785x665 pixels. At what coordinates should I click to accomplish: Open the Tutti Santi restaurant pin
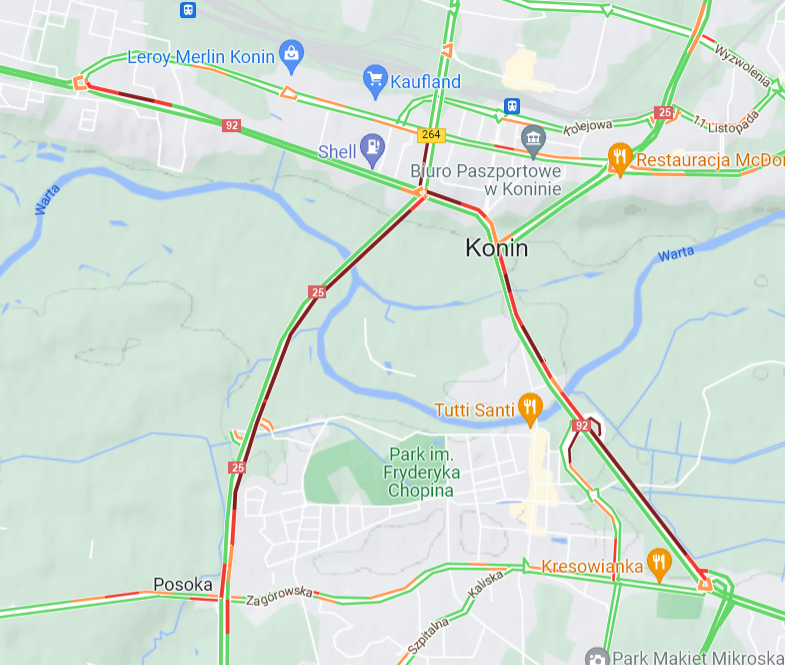pos(530,408)
